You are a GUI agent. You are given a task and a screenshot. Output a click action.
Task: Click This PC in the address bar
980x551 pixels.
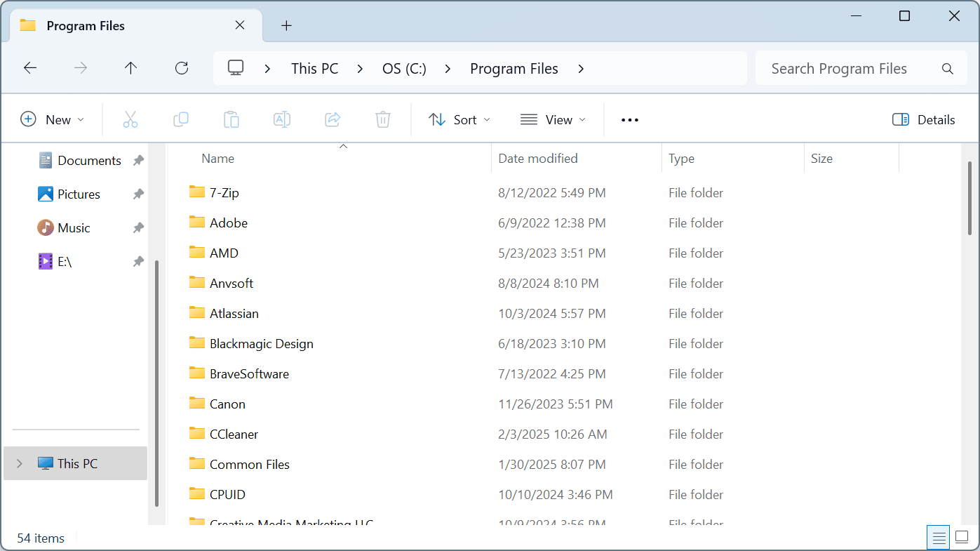pyautogui.click(x=314, y=69)
